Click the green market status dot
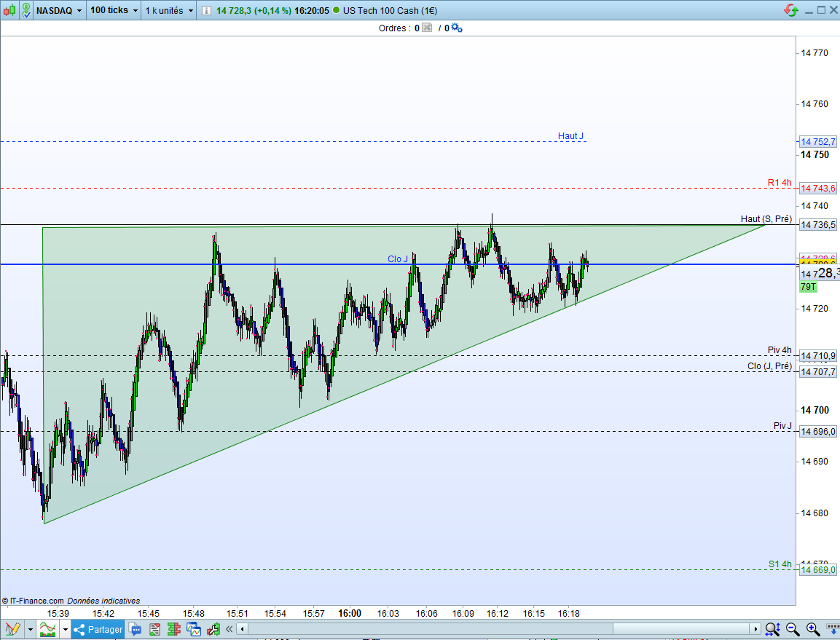 coord(337,10)
